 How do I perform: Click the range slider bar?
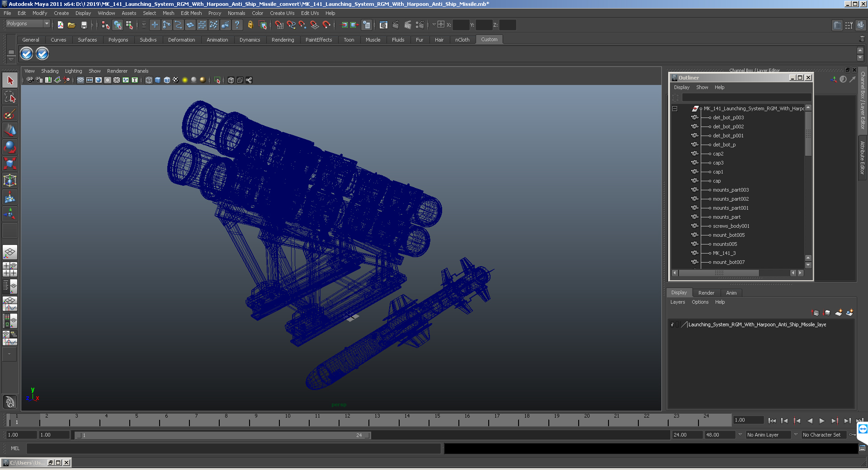click(x=223, y=435)
